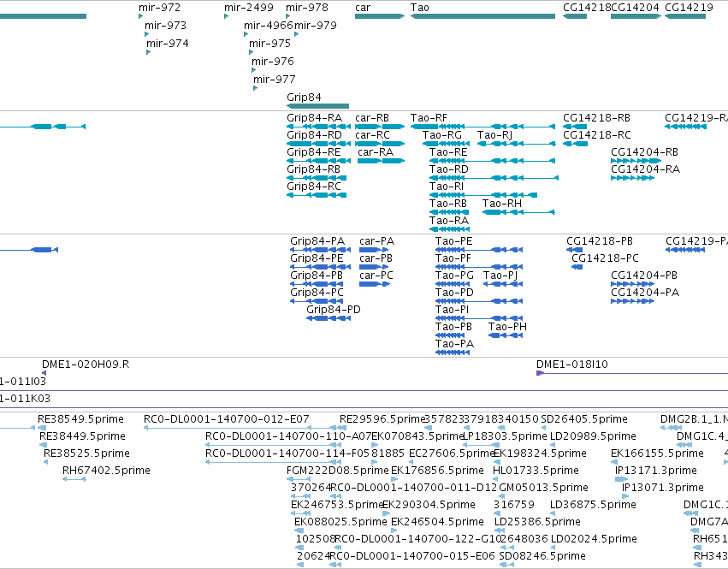This screenshot has height=569, width=728.
Task: Select the CG14204-PA protein label
Action: (645, 293)
